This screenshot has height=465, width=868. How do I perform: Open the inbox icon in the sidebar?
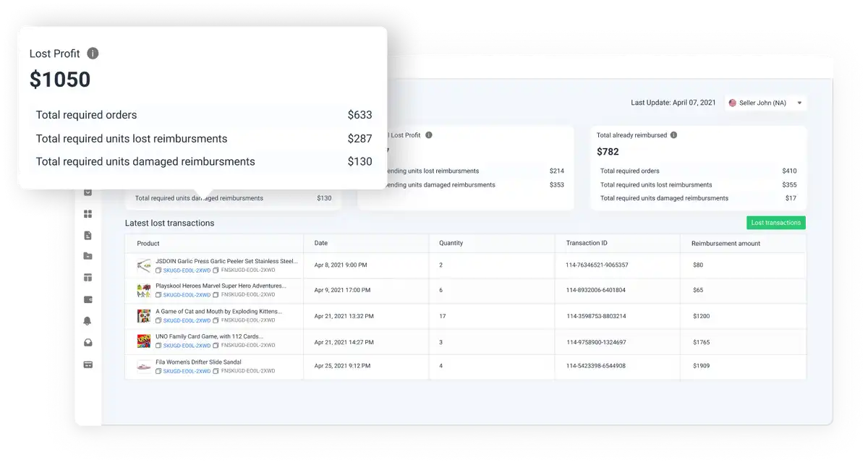pyautogui.click(x=88, y=343)
